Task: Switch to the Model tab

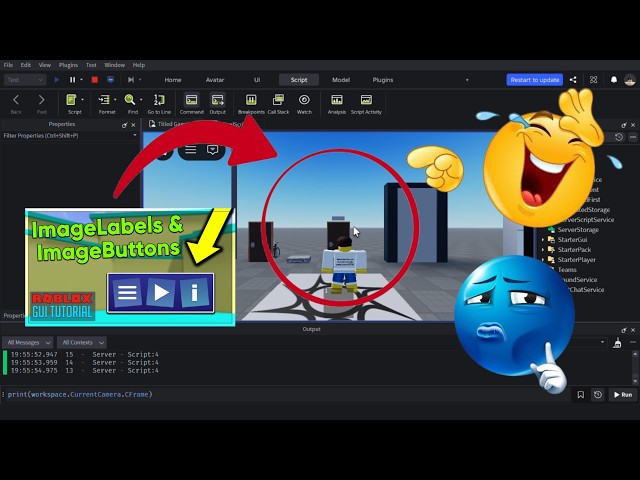Action: (341, 80)
